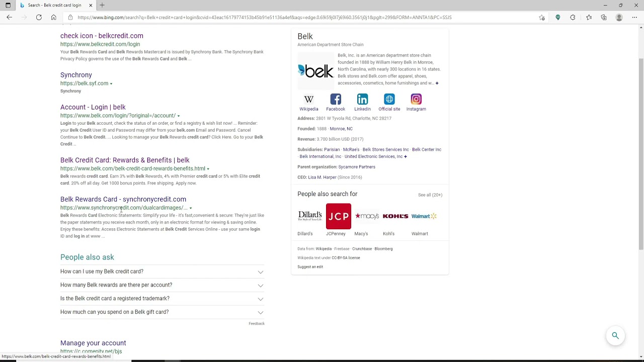
Task: Expand 'Is the Belk credit card a registered trademark?'
Action: pyautogui.click(x=162, y=299)
